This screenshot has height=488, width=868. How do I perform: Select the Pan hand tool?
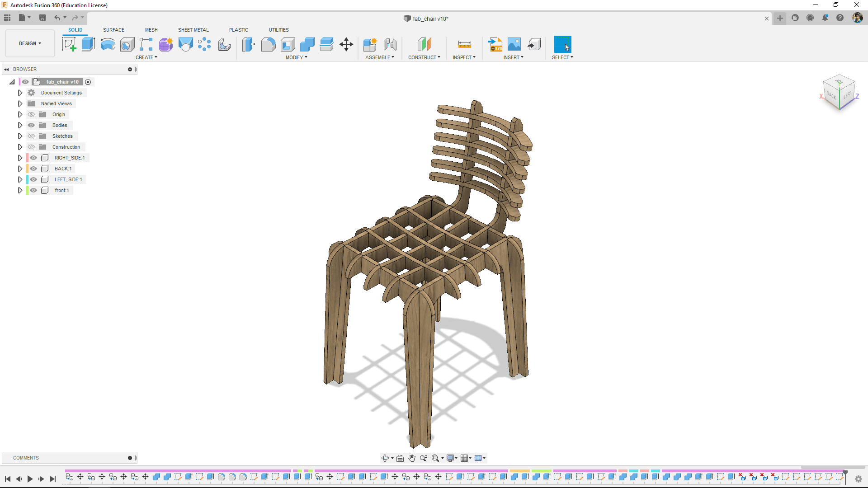[x=412, y=458]
